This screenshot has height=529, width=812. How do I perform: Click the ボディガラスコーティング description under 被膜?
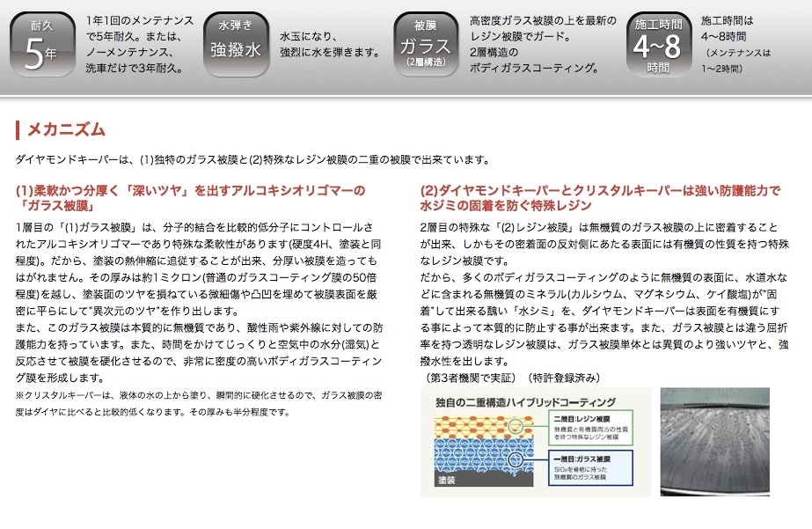(x=535, y=67)
